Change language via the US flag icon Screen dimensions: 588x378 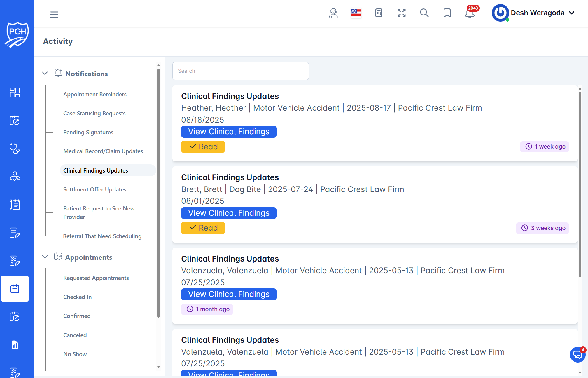coord(356,13)
